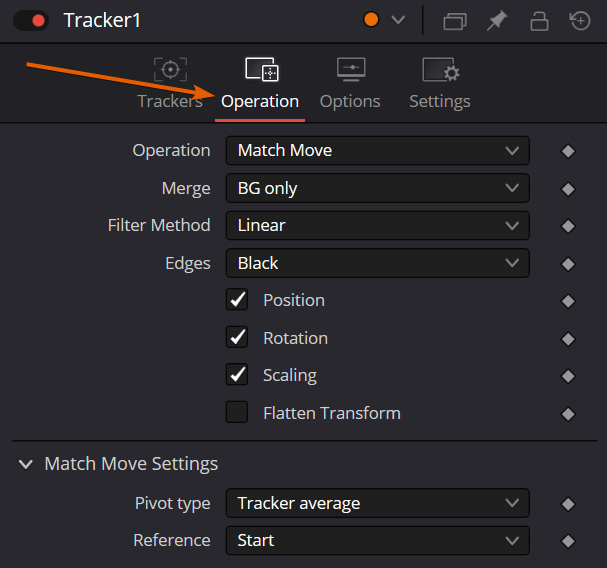Viewport: 607px width, 568px height.
Task: Click the orange node color swatch
Action: [x=371, y=20]
